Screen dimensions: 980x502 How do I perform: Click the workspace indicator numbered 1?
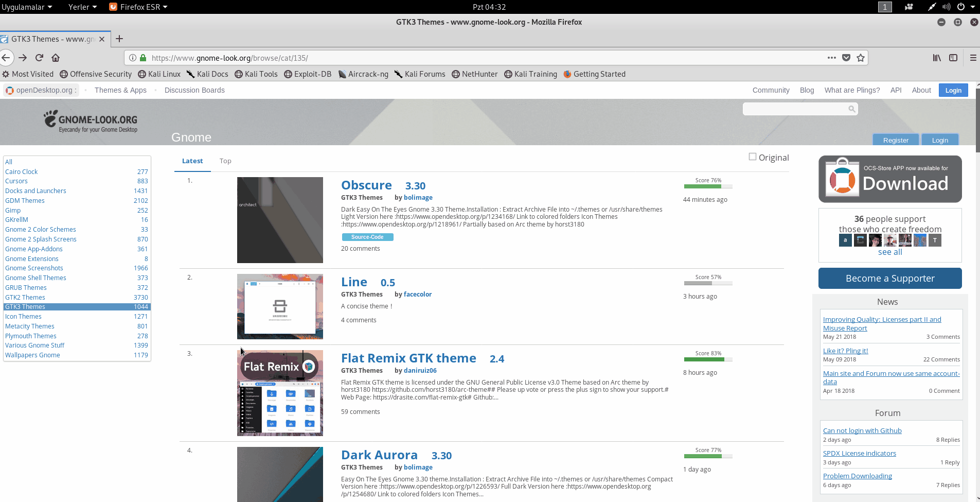[885, 7]
